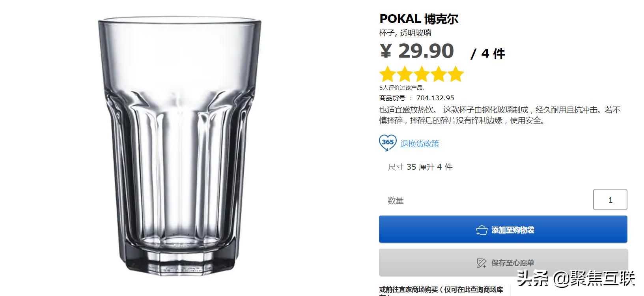The height and width of the screenshot is (296, 644).
Task: Click the 杯子, 透明玻璃 product subtitle
Action: tap(405, 33)
